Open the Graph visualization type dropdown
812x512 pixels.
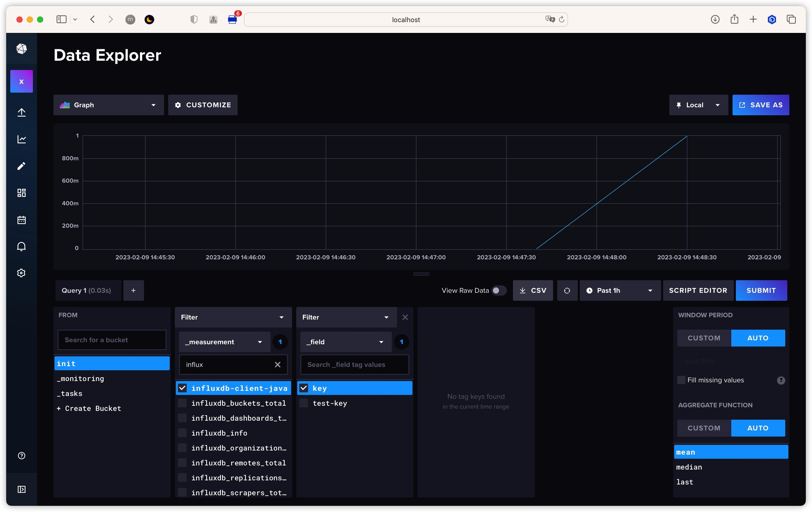click(x=108, y=105)
